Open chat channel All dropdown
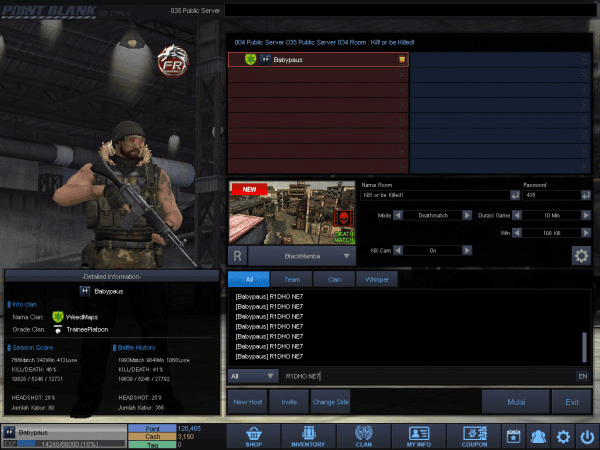Image resolution: width=600 pixels, height=450 pixels. (x=253, y=376)
